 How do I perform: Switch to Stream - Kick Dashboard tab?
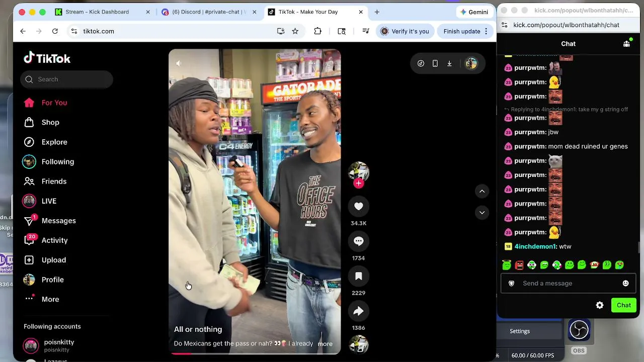tap(102, 12)
